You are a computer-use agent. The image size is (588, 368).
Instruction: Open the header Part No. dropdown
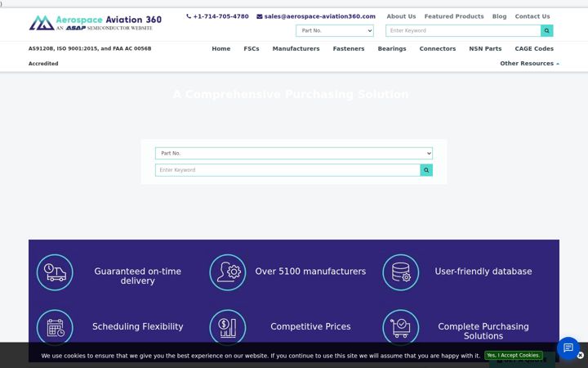(335, 31)
